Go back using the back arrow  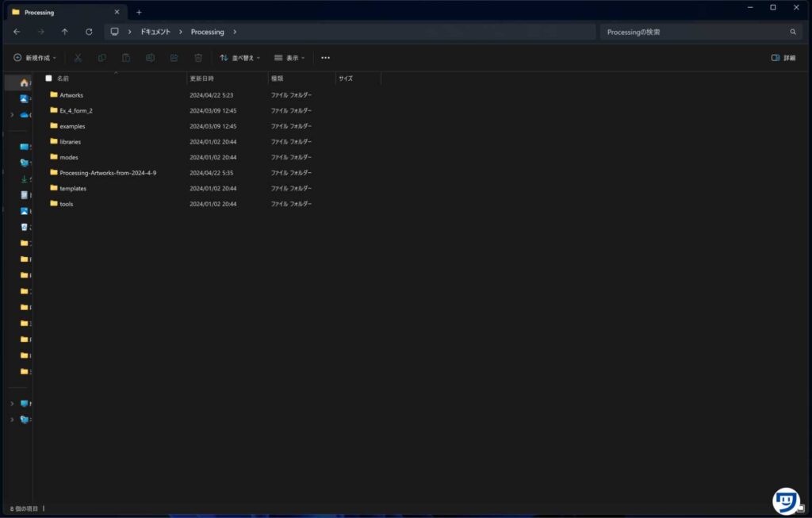click(17, 32)
